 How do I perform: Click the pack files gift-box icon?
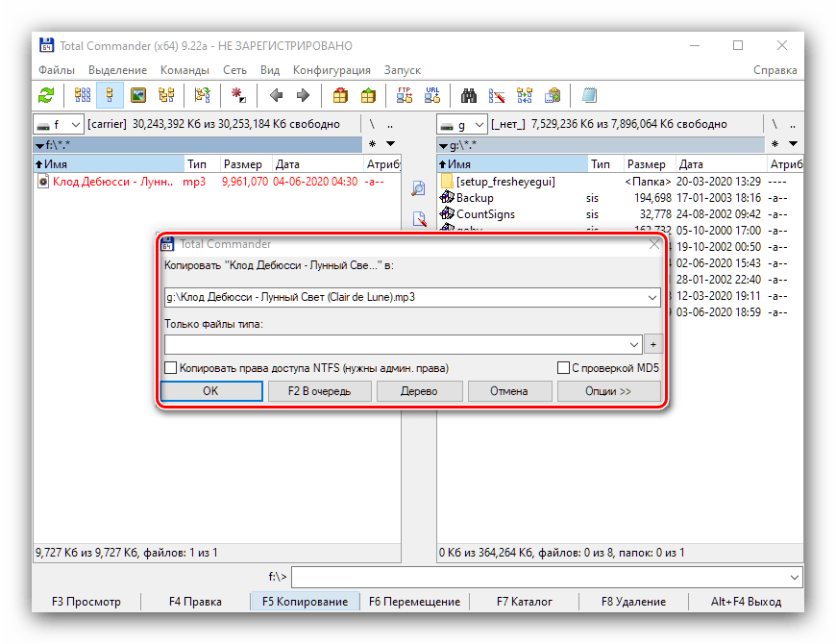point(340,95)
